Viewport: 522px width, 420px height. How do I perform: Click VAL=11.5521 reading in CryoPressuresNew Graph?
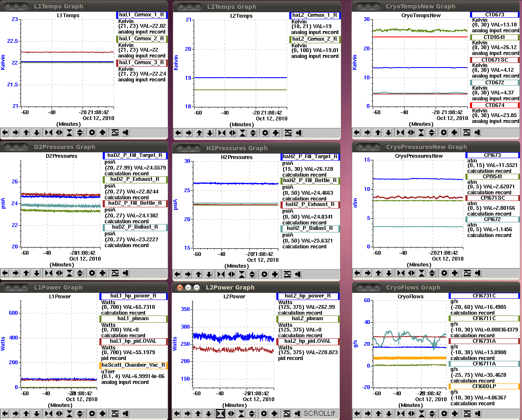click(501, 165)
